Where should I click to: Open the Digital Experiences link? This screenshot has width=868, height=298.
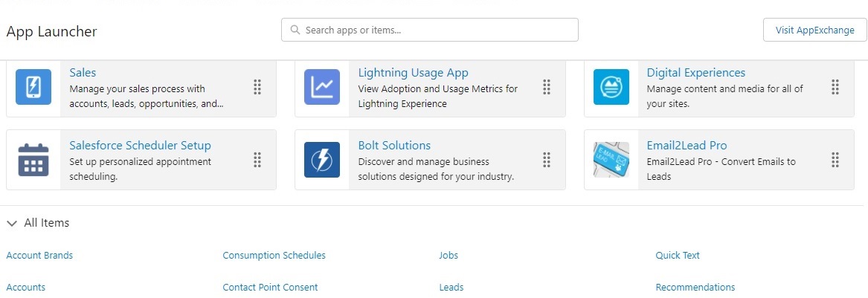(x=696, y=72)
